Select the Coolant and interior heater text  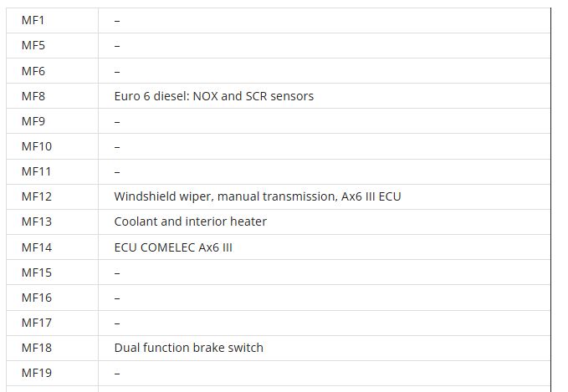pyautogui.click(x=190, y=221)
